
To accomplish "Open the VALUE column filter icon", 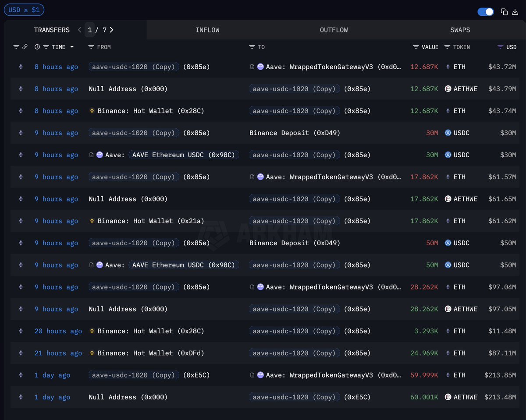I will [416, 47].
